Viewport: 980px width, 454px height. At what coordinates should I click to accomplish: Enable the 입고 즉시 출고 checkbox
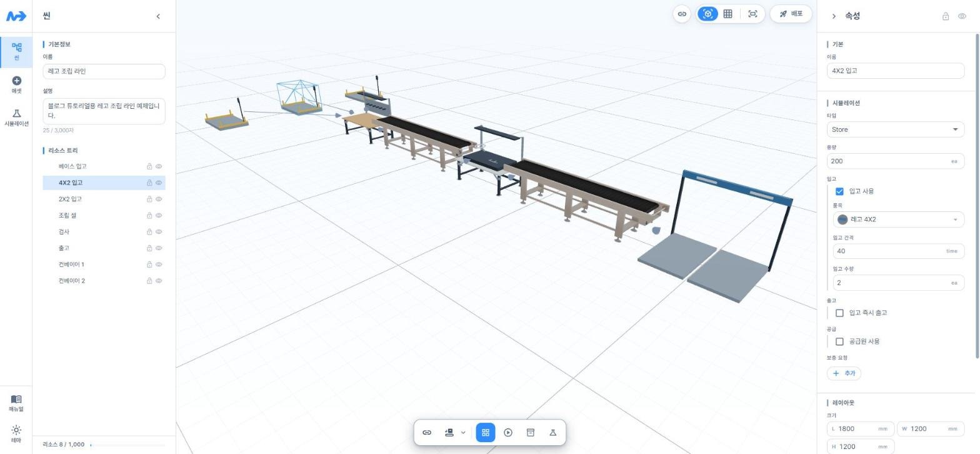tap(839, 313)
